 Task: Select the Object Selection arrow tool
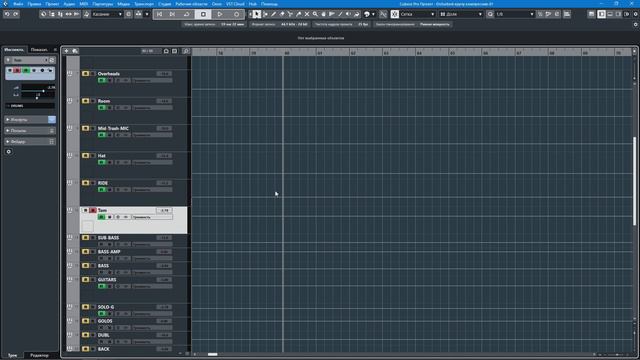click(x=256, y=14)
